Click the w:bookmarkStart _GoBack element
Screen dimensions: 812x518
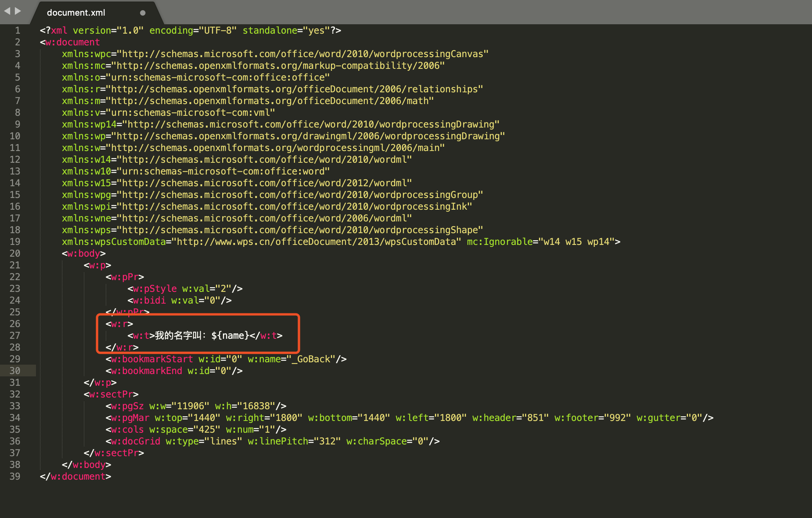pyautogui.click(x=226, y=359)
